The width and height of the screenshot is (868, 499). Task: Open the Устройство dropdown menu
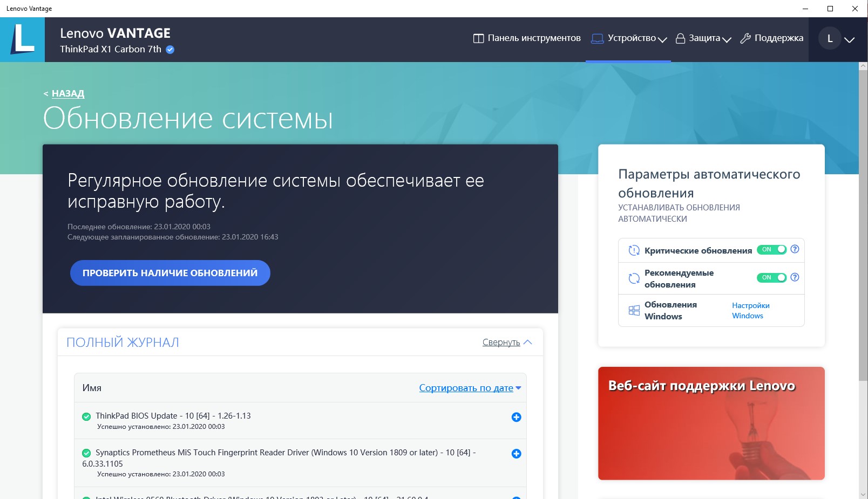tap(629, 38)
